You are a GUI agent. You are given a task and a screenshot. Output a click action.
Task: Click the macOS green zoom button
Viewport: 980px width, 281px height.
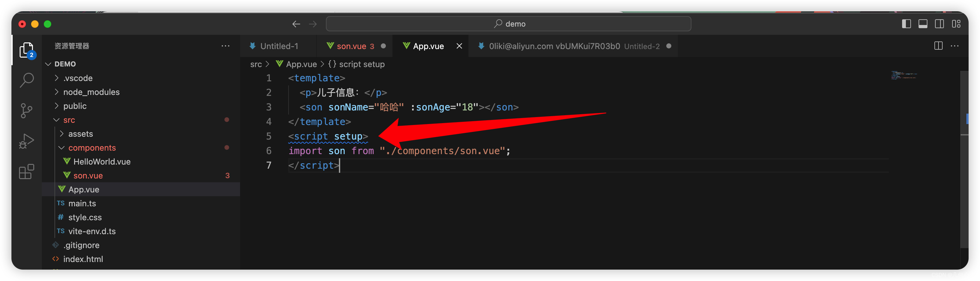(48, 24)
